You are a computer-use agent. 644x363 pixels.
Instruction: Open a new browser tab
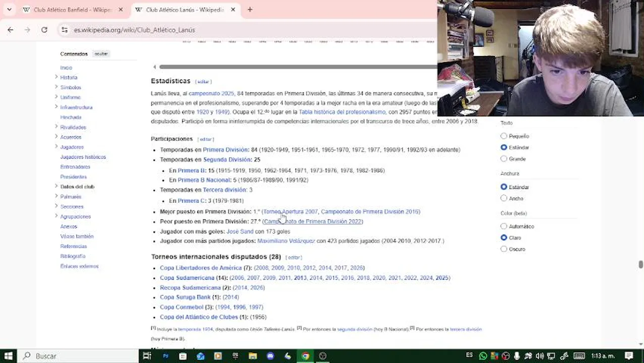pos(250,10)
